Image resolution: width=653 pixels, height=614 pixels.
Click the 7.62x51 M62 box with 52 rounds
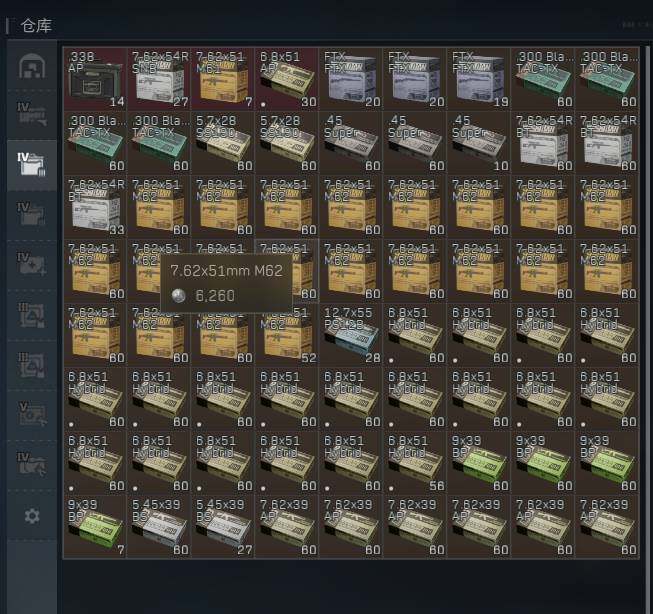tap(288, 335)
